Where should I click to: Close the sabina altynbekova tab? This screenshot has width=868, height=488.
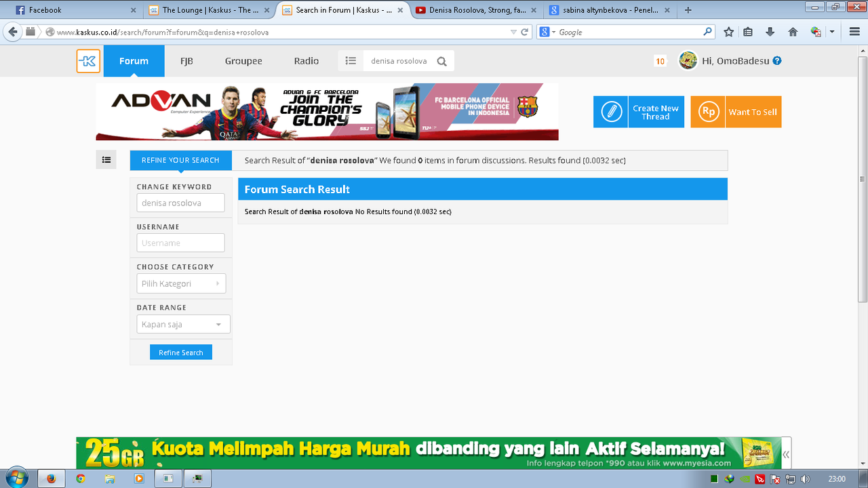[x=667, y=10]
